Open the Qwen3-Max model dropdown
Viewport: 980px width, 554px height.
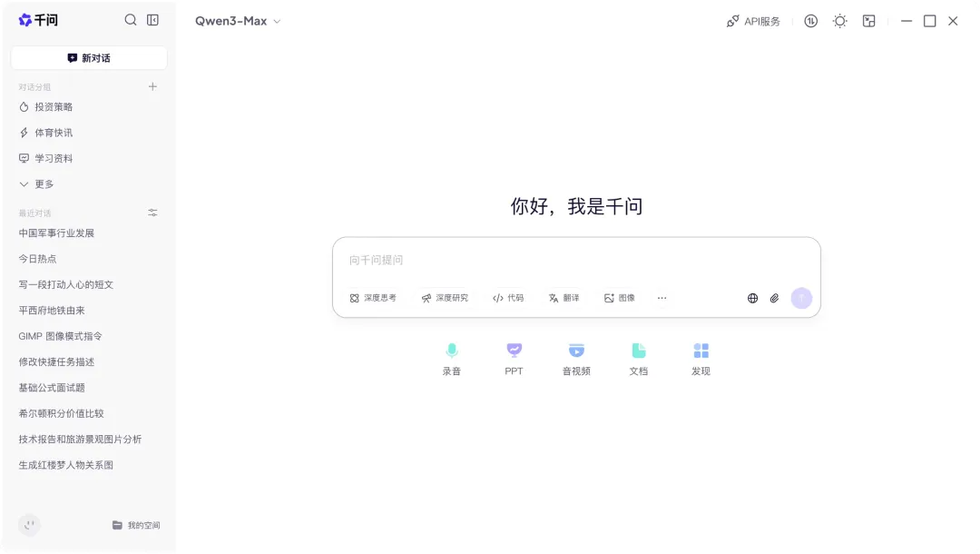[x=238, y=21]
